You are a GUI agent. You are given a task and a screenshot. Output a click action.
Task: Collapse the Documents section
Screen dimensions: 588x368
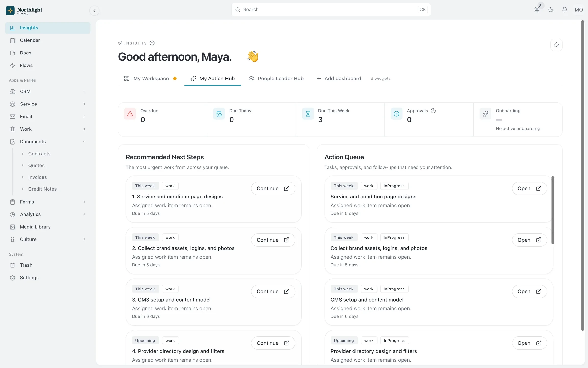(x=48, y=142)
